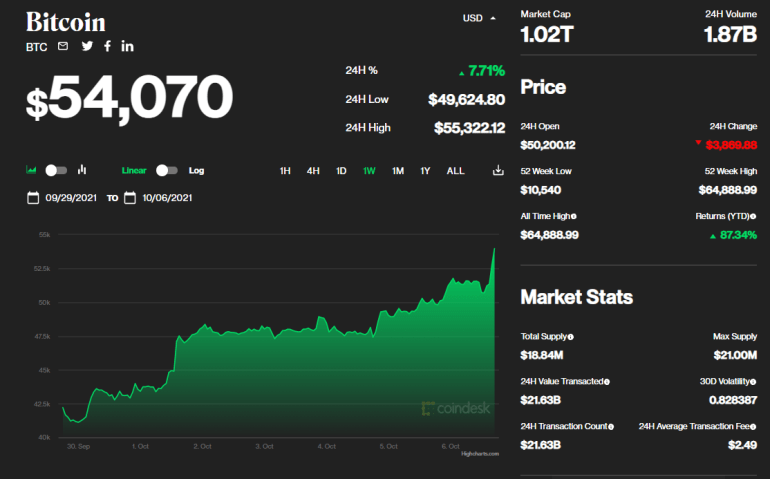The image size is (770, 479).
Task: Click the Log scale label
Action: [x=196, y=170]
